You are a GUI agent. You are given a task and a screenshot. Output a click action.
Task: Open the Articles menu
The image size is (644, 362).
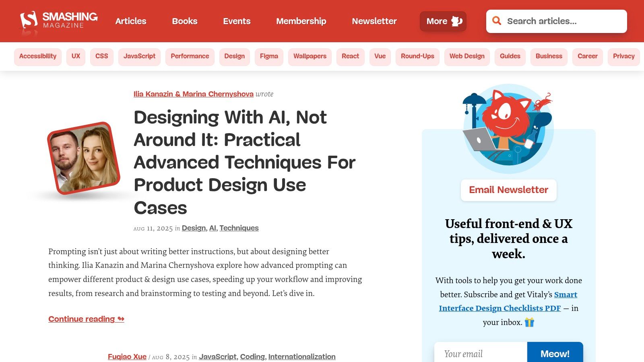pos(131,21)
